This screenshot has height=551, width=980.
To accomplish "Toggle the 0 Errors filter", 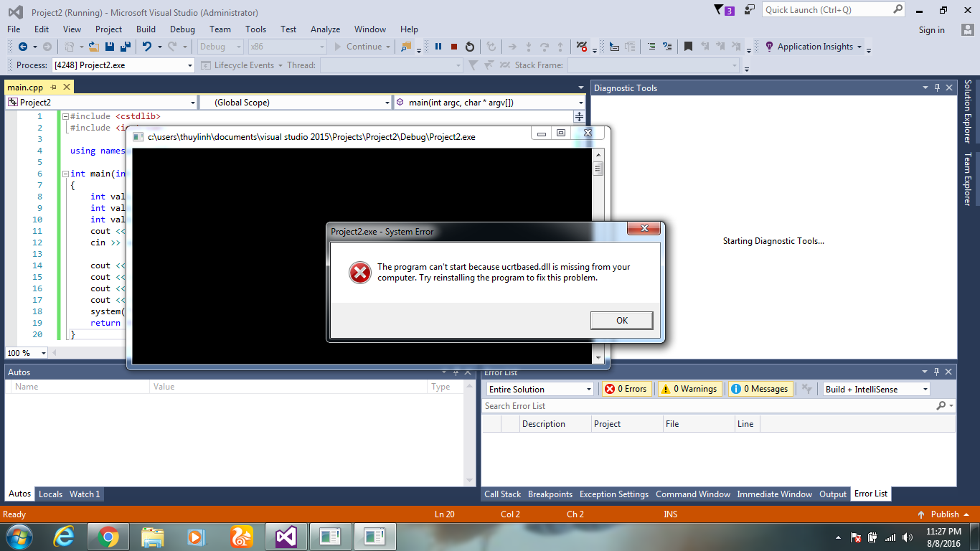I will [626, 389].
